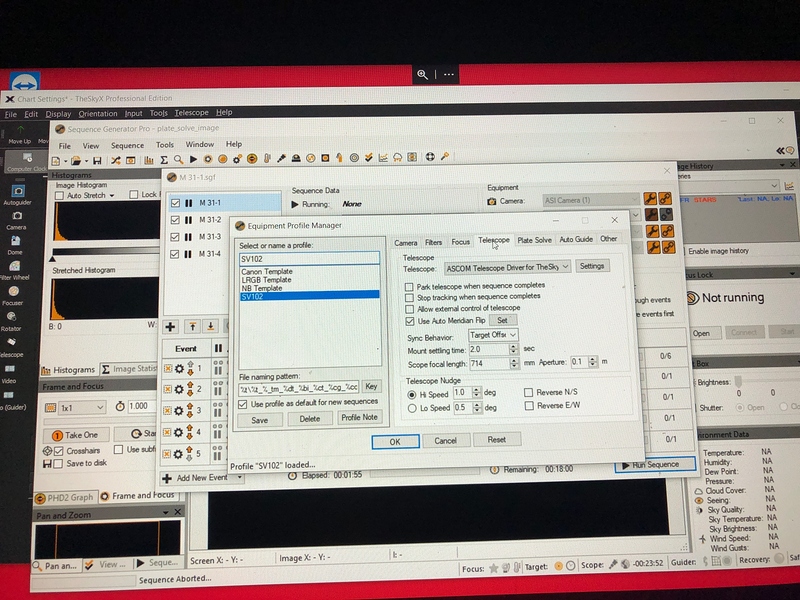
Task: Open Focuser panel in TheSkyX sidebar
Action: click(x=13, y=296)
